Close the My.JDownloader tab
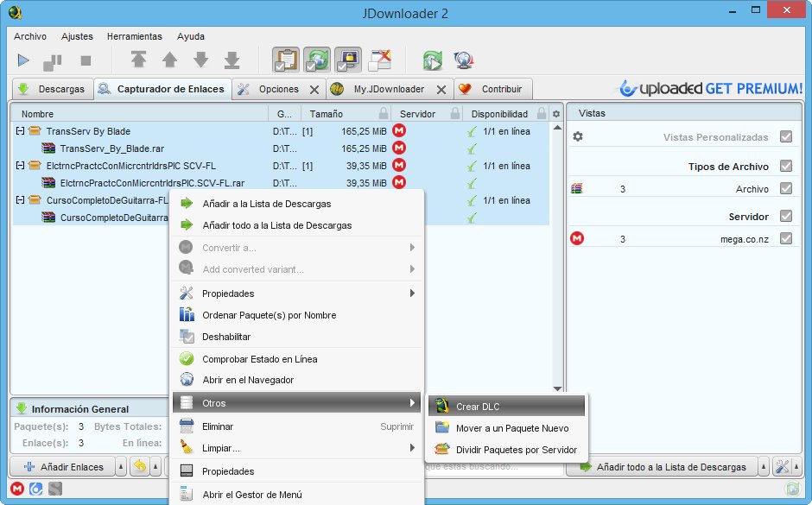 (x=441, y=90)
